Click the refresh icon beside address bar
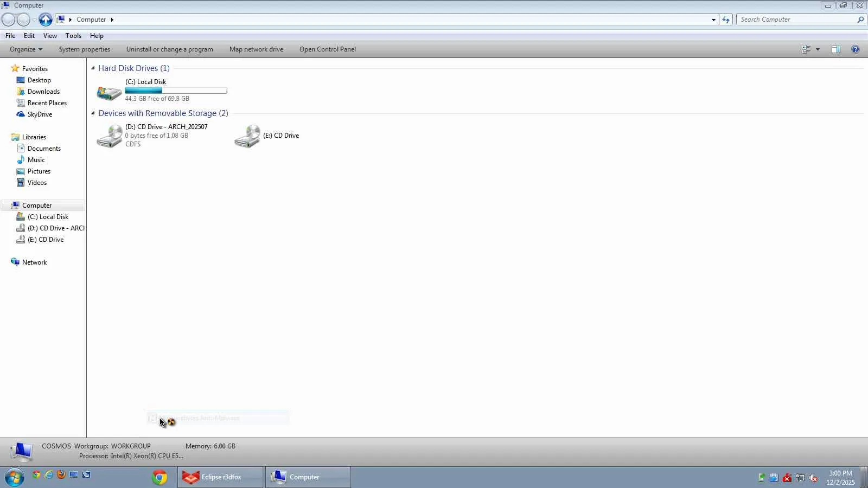 [x=726, y=20]
